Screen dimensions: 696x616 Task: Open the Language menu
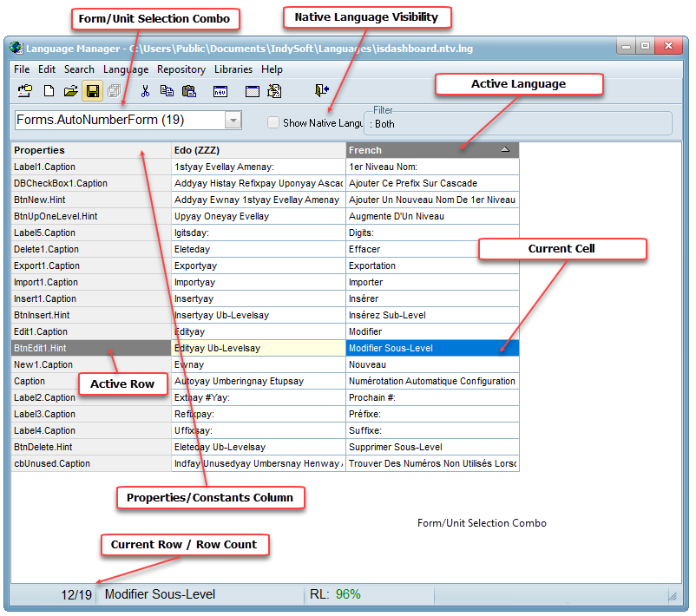click(x=126, y=69)
